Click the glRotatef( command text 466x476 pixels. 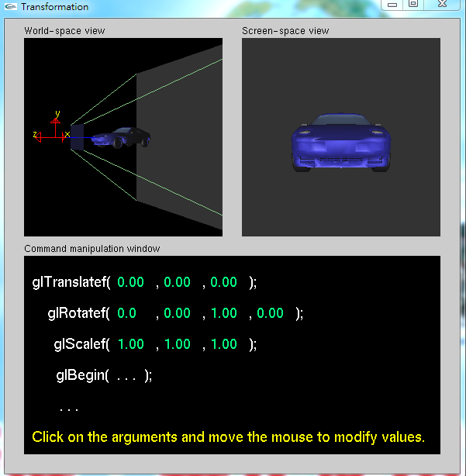point(78,313)
